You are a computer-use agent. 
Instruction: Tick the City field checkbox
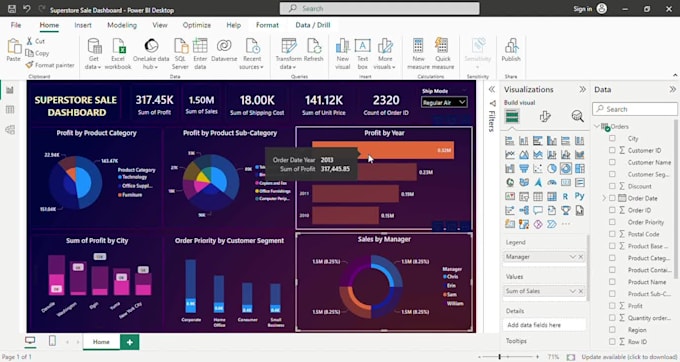pyautogui.click(x=612, y=138)
